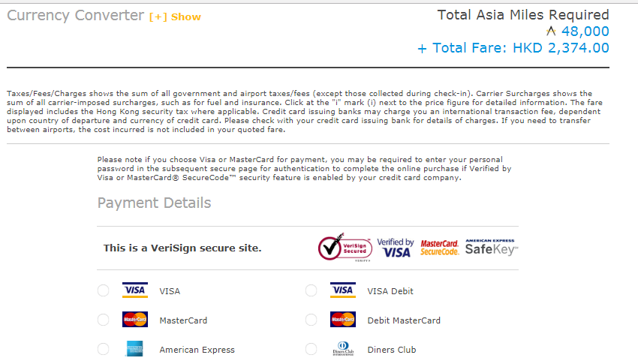Click the VISA card logo icon
638x364 pixels.
pos(135,290)
